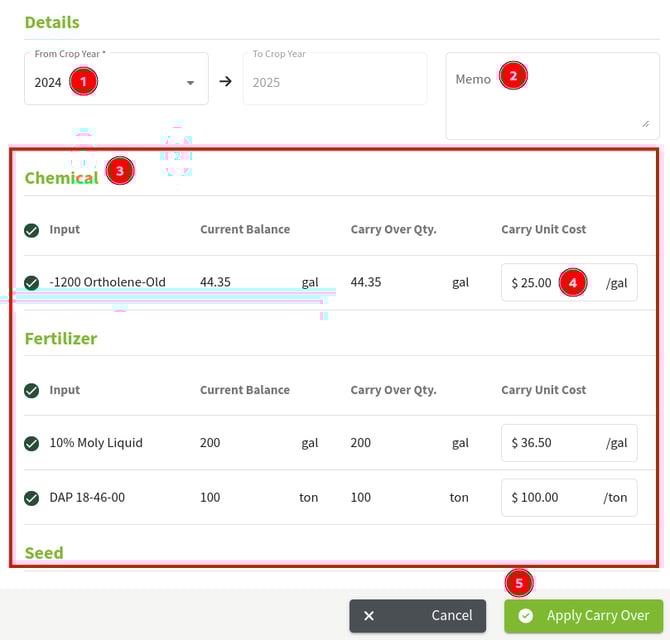Click red annotation marker number 5
This screenshot has width=670, height=640.
[x=518, y=583]
